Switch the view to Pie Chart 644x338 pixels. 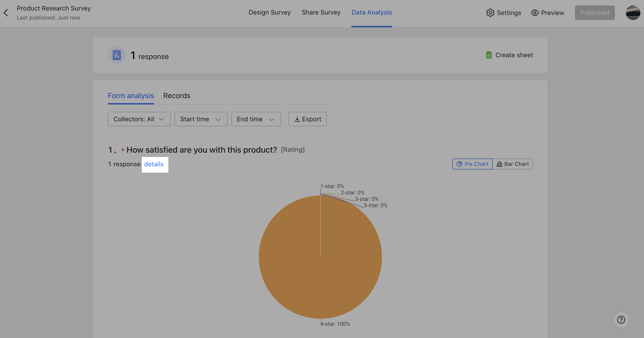coord(472,164)
